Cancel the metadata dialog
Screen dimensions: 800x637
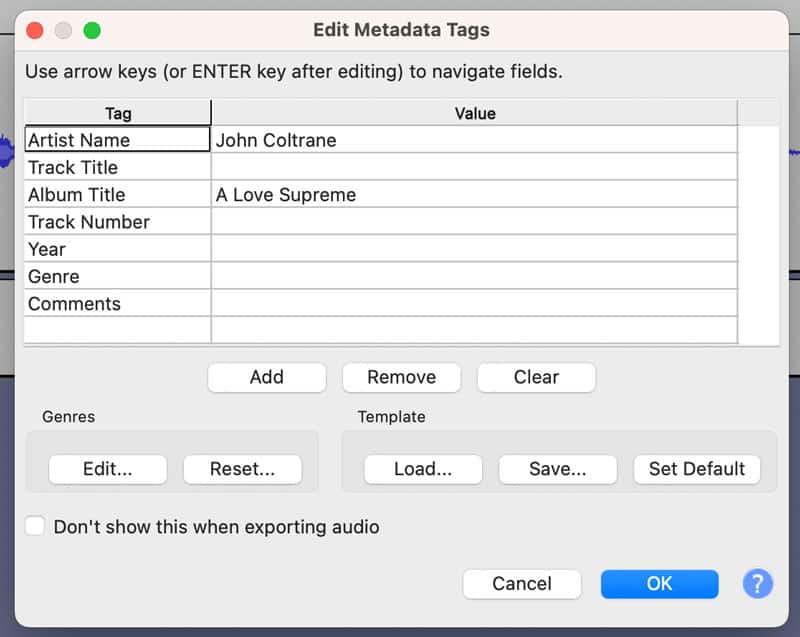[521, 584]
